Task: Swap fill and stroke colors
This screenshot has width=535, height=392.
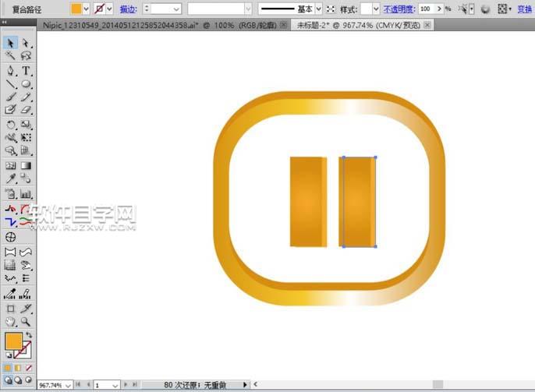Action: pyautogui.click(x=29, y=335)
